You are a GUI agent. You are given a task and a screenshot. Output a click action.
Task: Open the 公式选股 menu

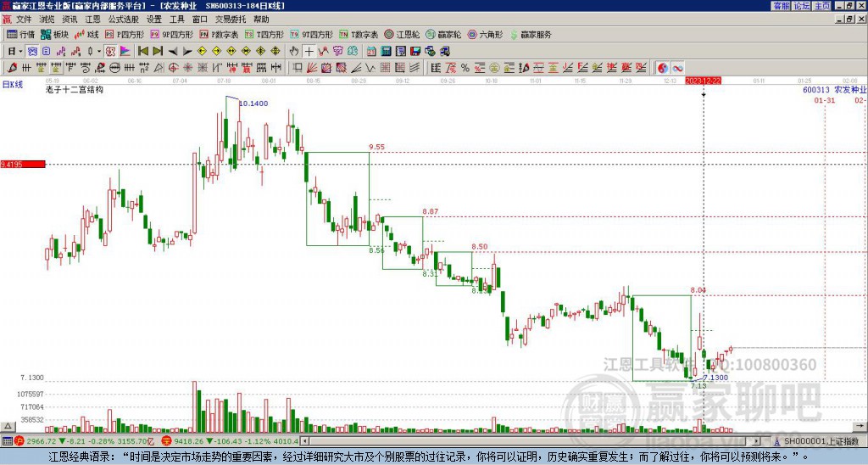click(124, 20)
